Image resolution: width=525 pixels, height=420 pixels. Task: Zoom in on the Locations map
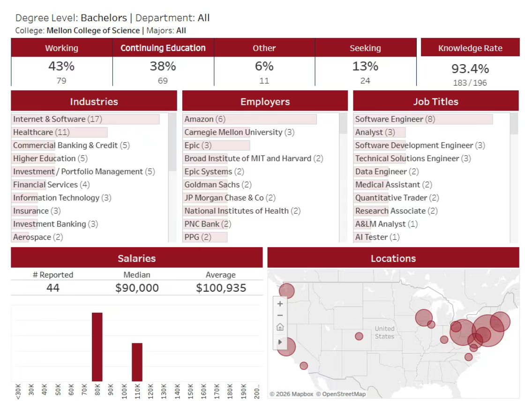(x=280, y=304)
